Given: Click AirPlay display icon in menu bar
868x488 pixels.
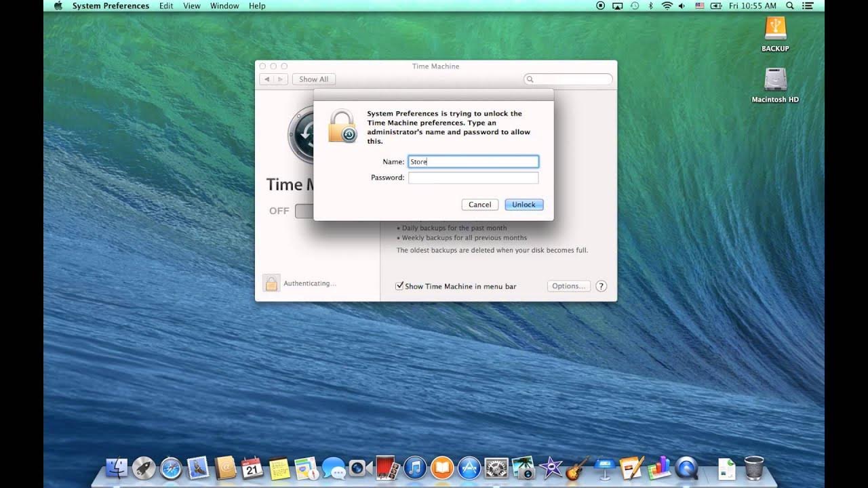Looking at the screenshot, I should pyautogui.click(x=617, y=5).
